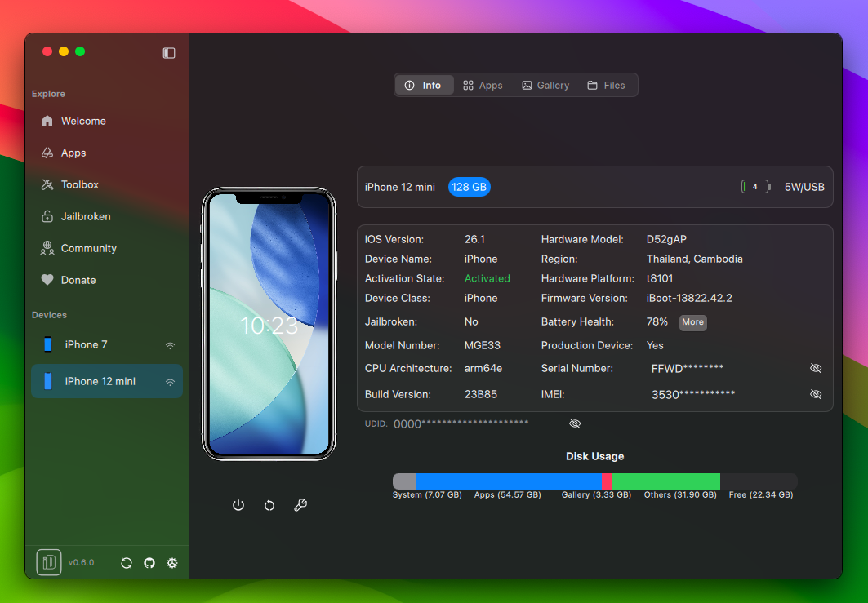Switch to the Info tab
This screenshot has width=868, height=603.
point(424,85)
